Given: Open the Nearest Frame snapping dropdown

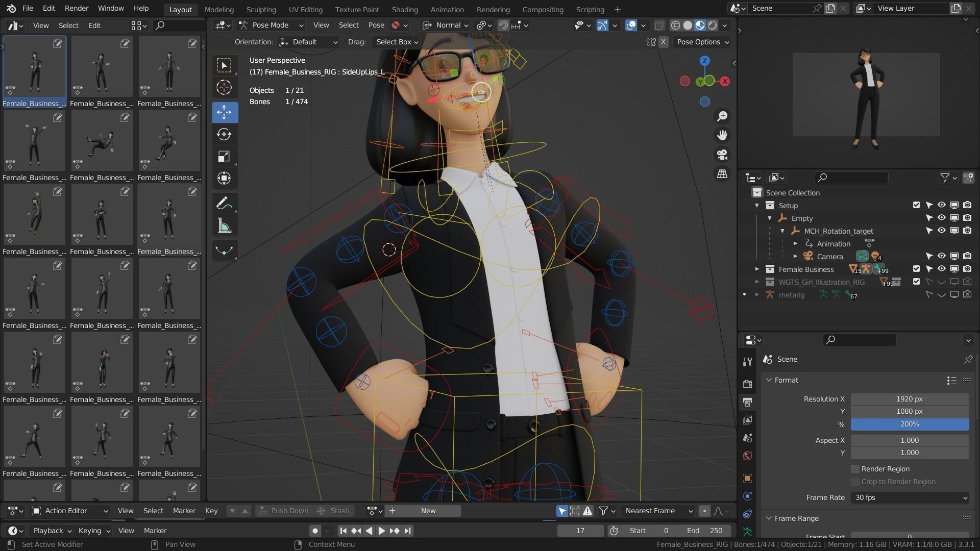Looking at the screenshot, I should (x=658, y=511).
